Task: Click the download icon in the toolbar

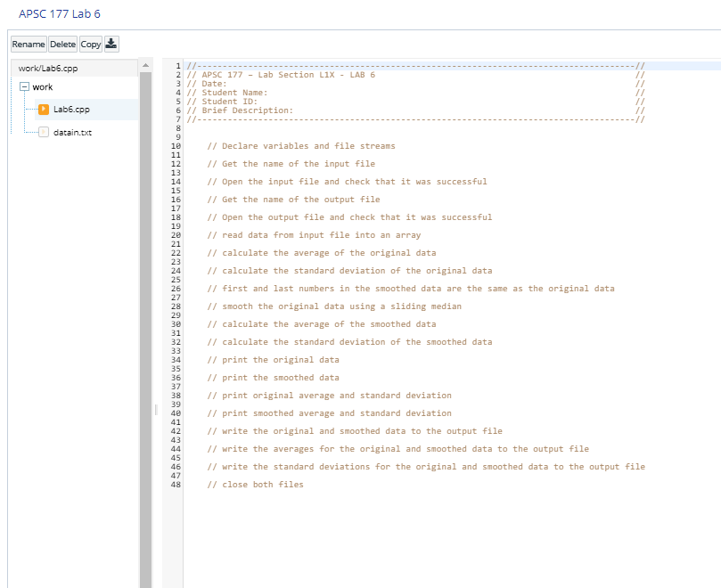Action: pyautogui.click(x=111, y=45)
